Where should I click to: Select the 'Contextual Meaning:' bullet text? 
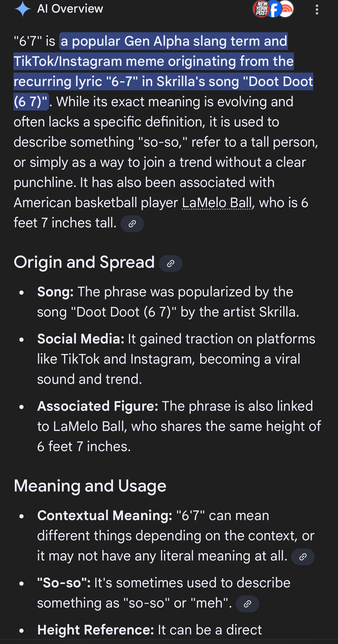pyautogui.click(x=176, y=536)
